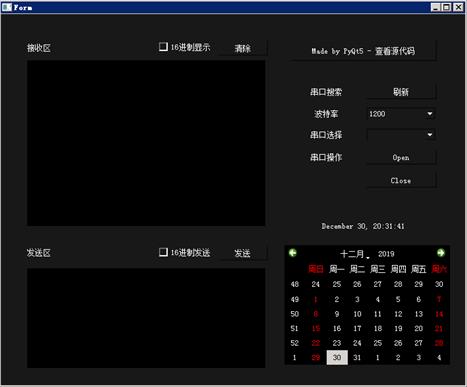Click the 发送 send button
The height and width of the screenshot is (387, 467).
pos(242,253)
